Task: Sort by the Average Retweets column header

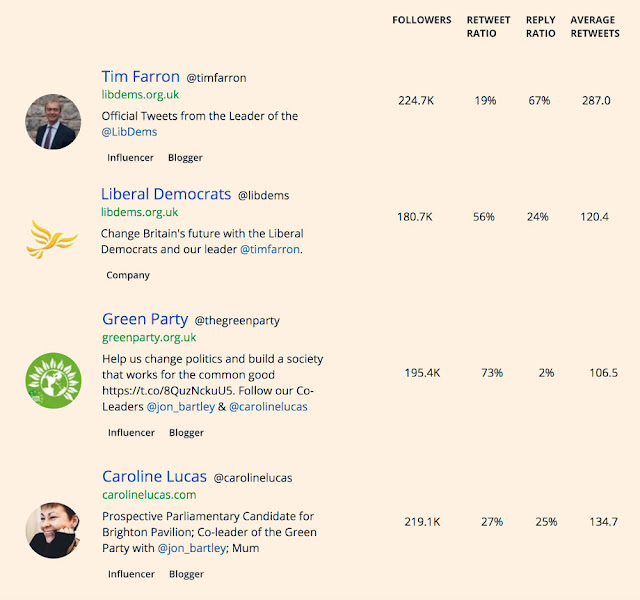Action: 597,26
